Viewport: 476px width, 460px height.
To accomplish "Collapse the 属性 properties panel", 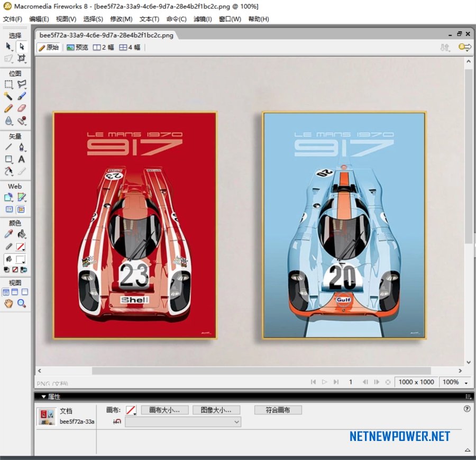I will 43,397.
